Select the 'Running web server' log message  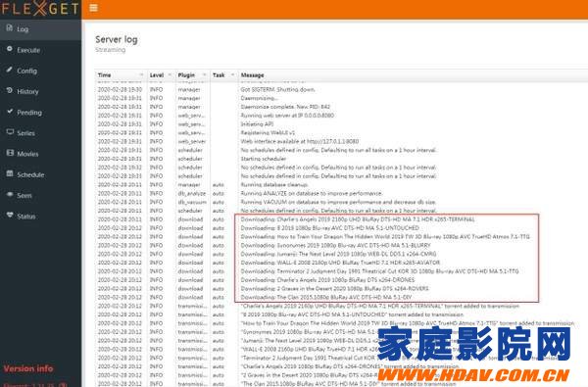(x=287, y=116)
